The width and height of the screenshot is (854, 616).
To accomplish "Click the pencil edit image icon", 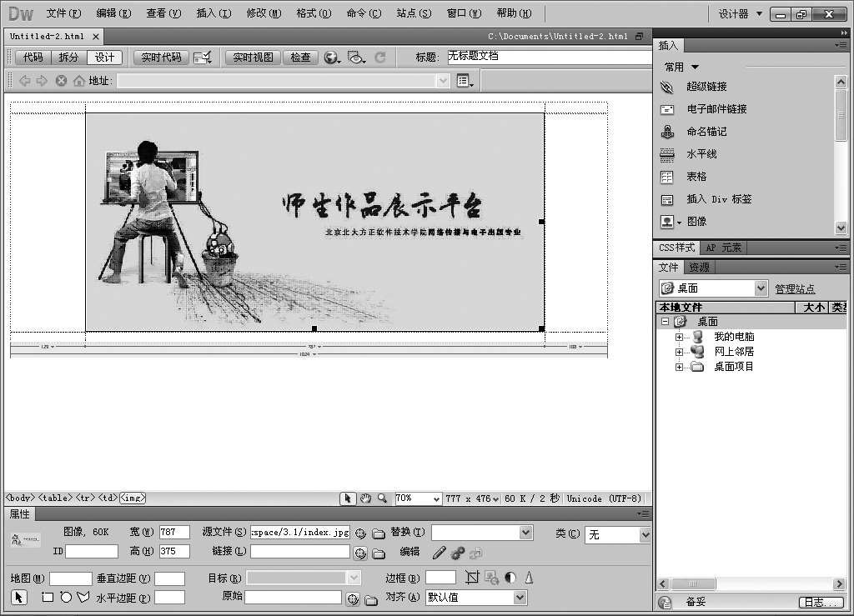I will 439,553.
